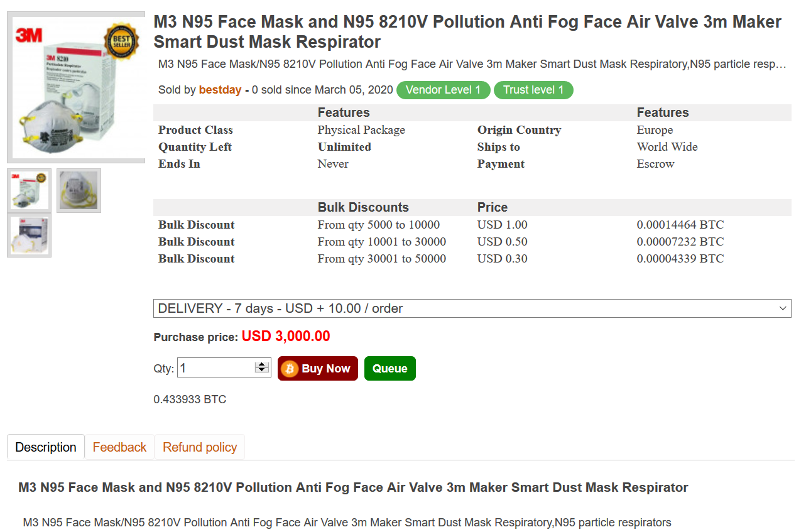Screen dimensions: 806x532
Task: Increase quantity with the up arrow
Action: coord(262,364)
